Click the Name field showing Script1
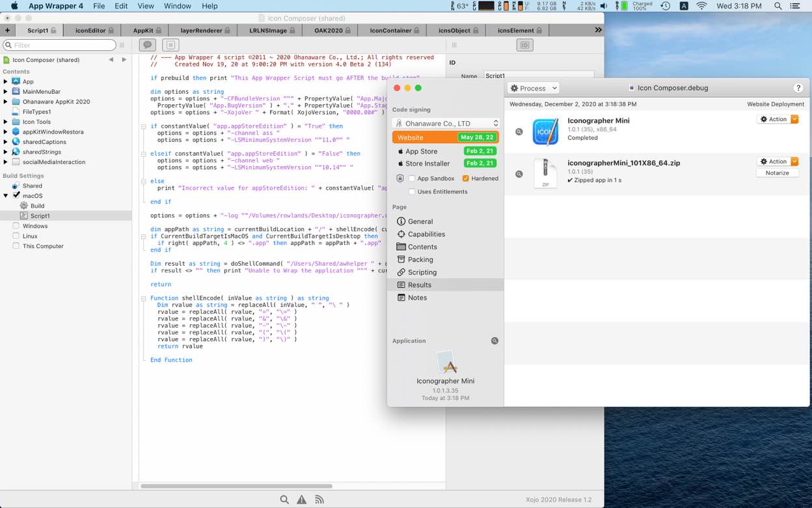 click(538, 76)
